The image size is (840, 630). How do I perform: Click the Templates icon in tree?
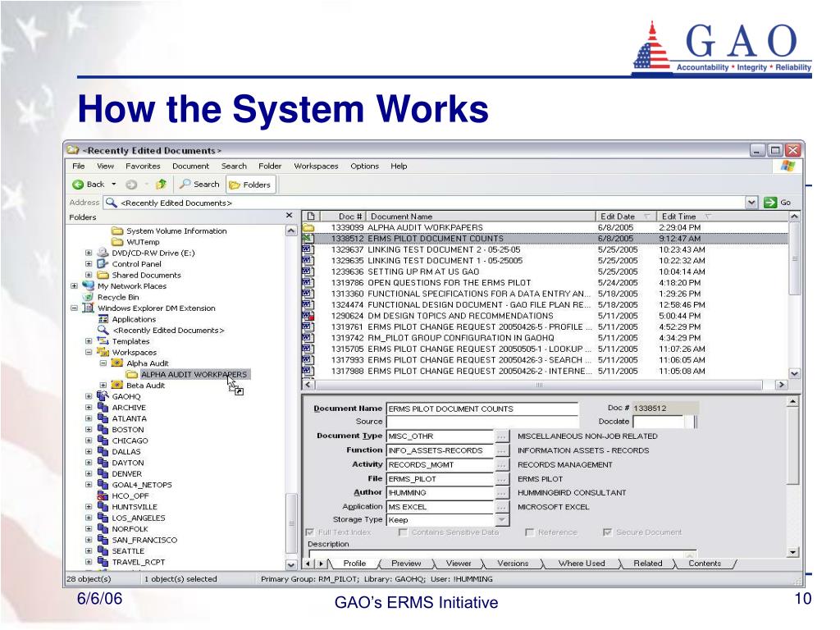103,340
